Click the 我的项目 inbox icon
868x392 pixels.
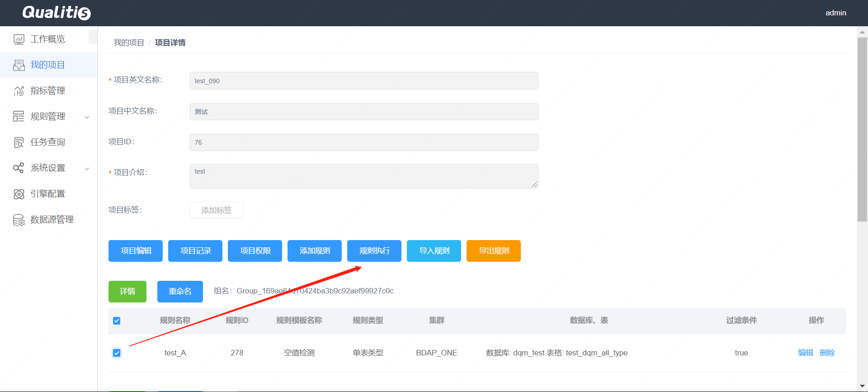point(19,65)
